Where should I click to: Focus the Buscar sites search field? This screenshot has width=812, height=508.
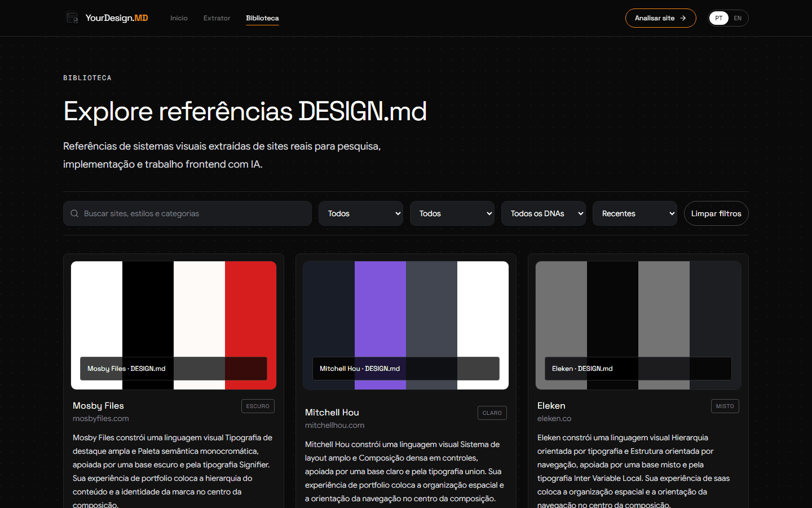coord(187,213)
